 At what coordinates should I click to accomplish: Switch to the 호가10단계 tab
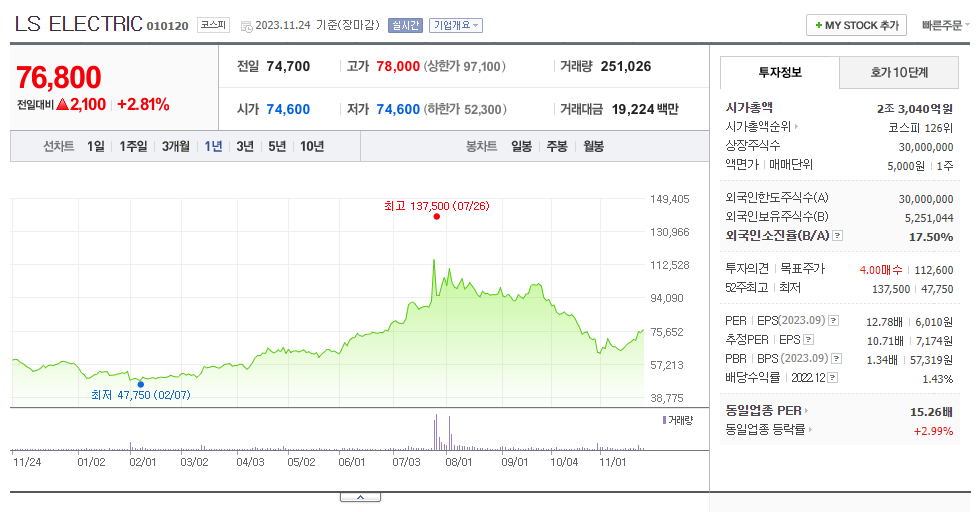point(898,72)
